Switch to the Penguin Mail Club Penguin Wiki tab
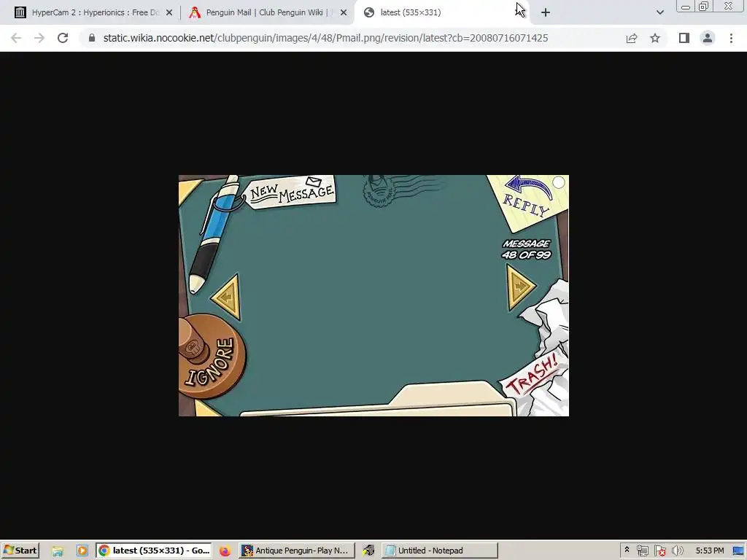The image size is (747, 560). (268, 12)
